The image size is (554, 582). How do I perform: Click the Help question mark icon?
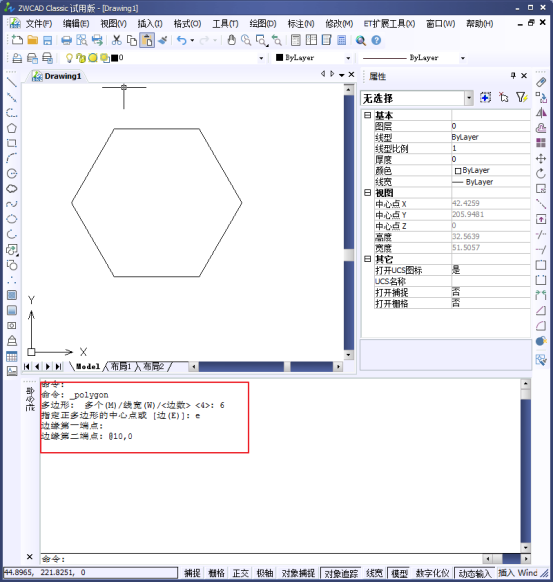tap(376, 40)
